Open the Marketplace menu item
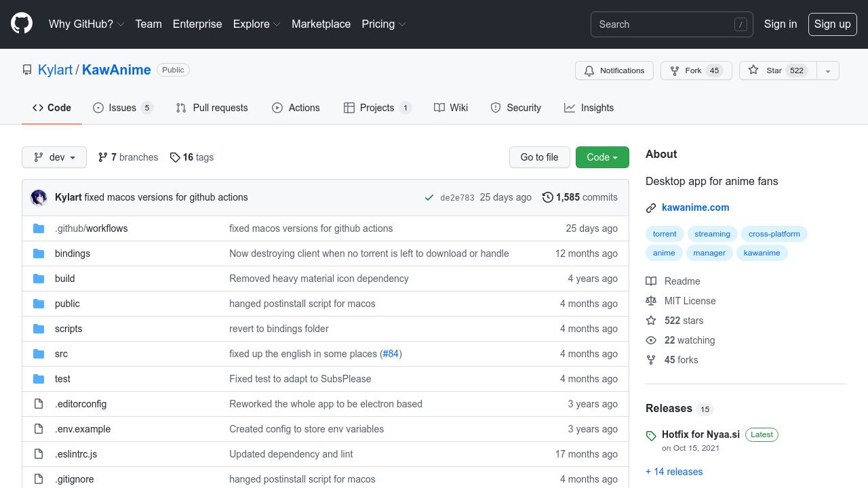 321,24
